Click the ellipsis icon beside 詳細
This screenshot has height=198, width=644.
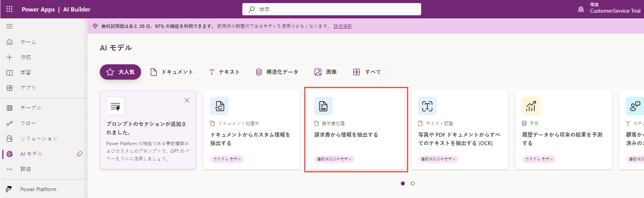coord(10,169)
